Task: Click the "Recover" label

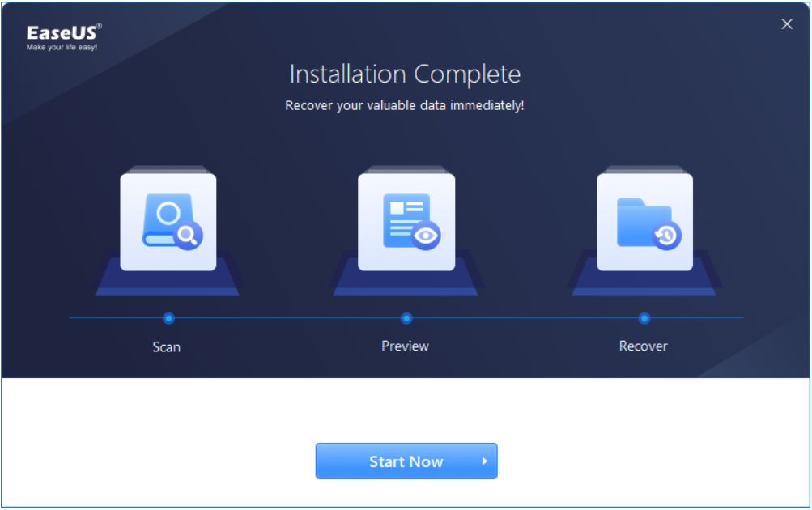Action: click(x=643, y=346)
